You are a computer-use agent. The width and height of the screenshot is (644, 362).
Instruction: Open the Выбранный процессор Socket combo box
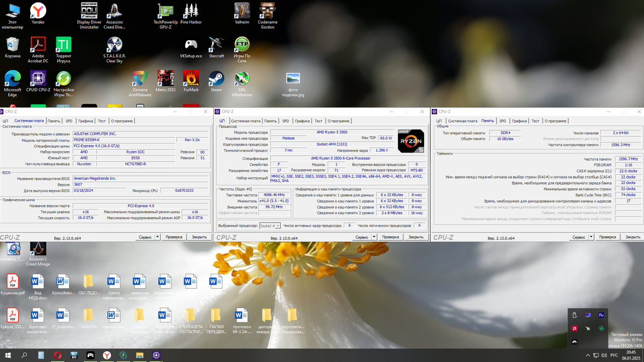270,226
